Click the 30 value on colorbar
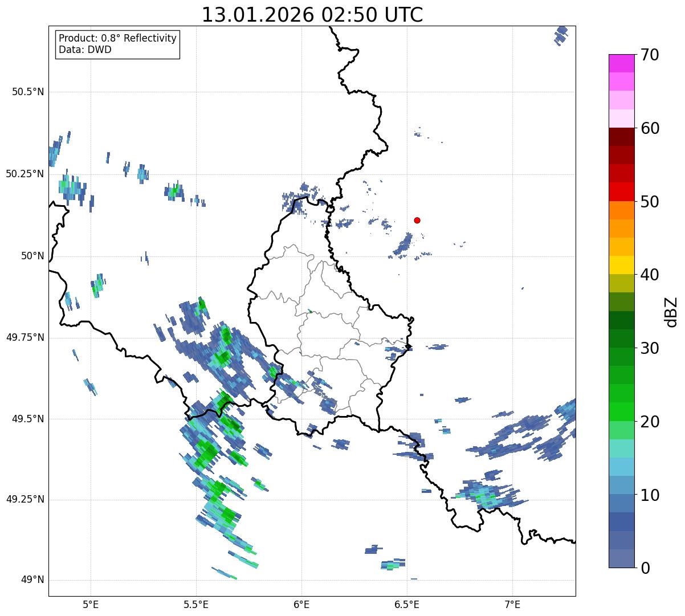This screenshot has height=616, width=685. click(x=650, y=348)
